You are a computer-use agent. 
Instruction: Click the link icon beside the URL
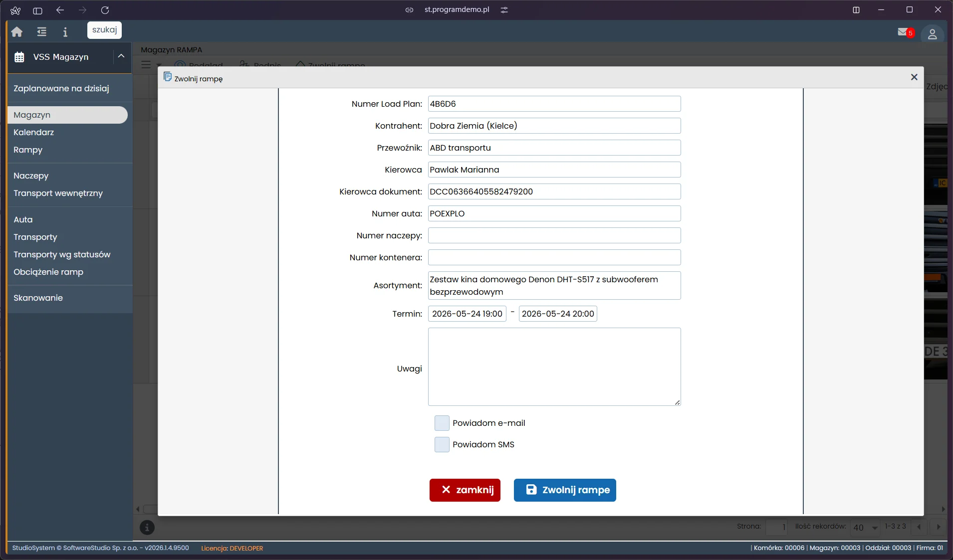(409, 10)
